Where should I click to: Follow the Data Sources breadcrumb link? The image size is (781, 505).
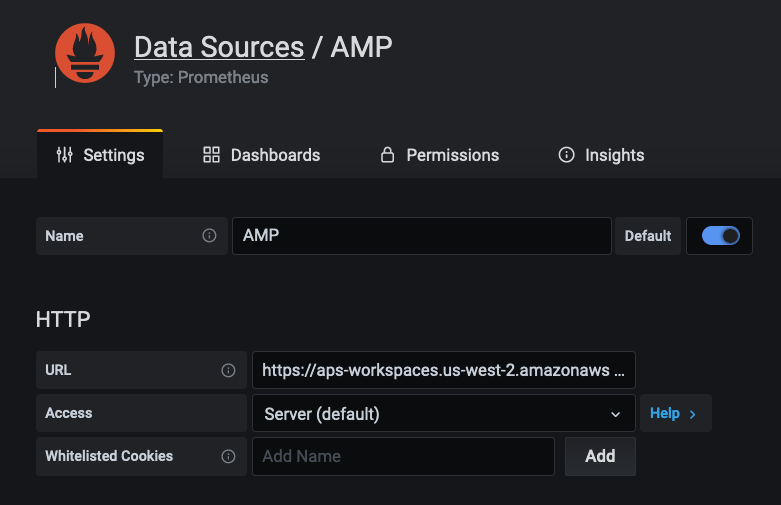(x=219, y=47)
